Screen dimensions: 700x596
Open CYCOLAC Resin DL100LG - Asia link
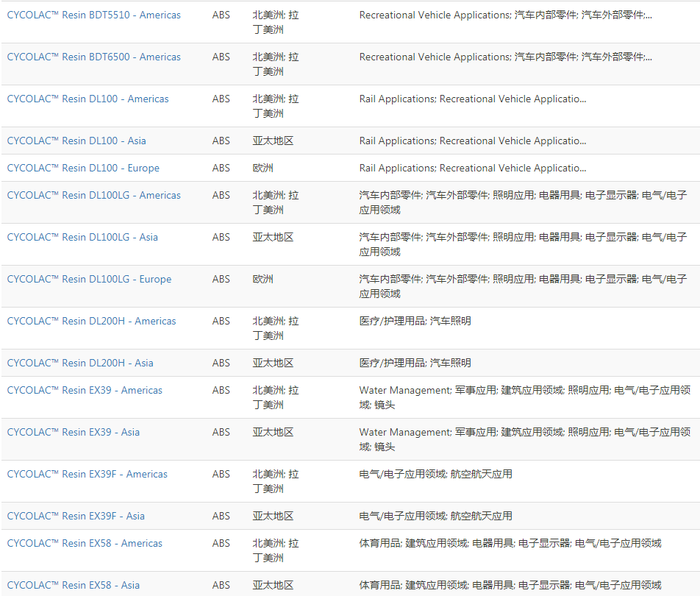pos(82,237)
